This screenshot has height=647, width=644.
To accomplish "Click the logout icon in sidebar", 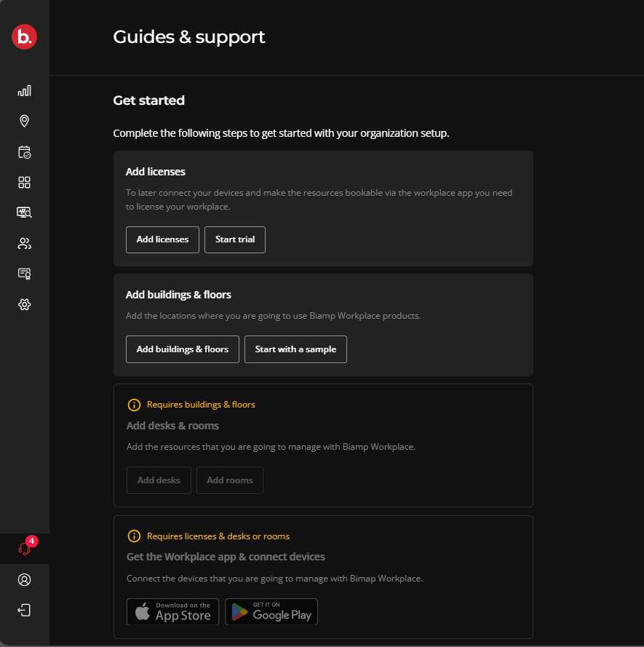I will coord(24,611).
